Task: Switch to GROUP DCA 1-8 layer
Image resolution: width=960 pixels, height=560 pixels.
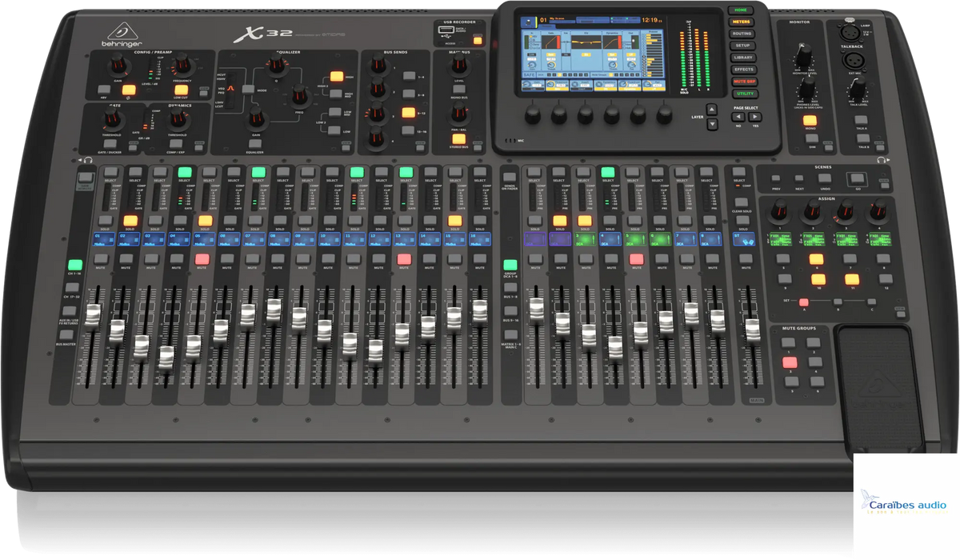Action: click(x=510, y=265)
